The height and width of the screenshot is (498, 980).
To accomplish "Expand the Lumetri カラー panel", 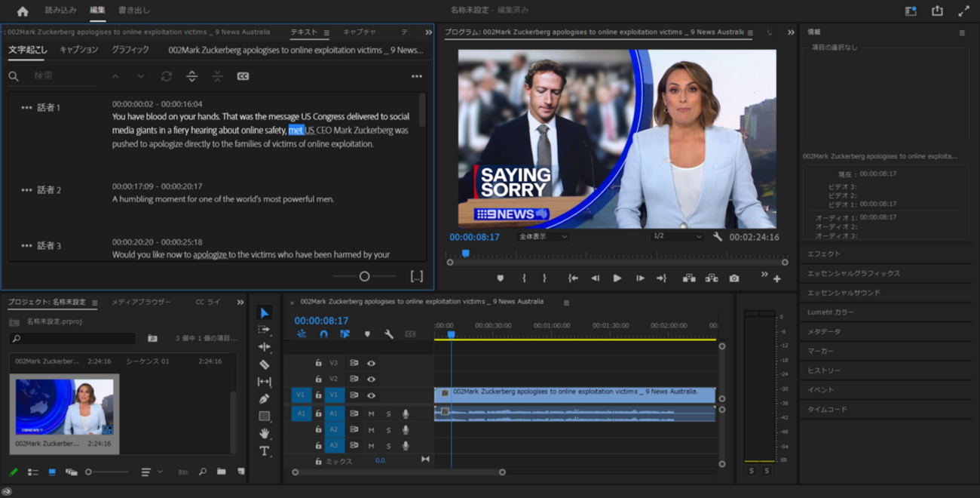I will (830, 312).
